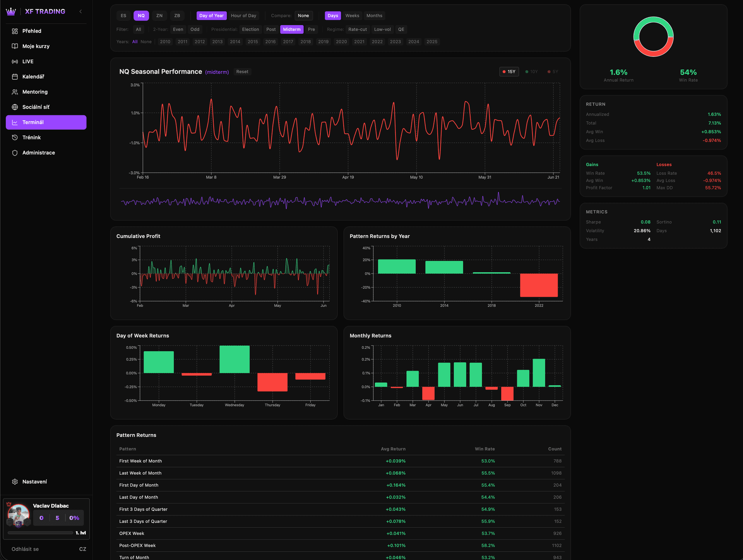Open Moje kurzy book icon

[x=15, y=46]
